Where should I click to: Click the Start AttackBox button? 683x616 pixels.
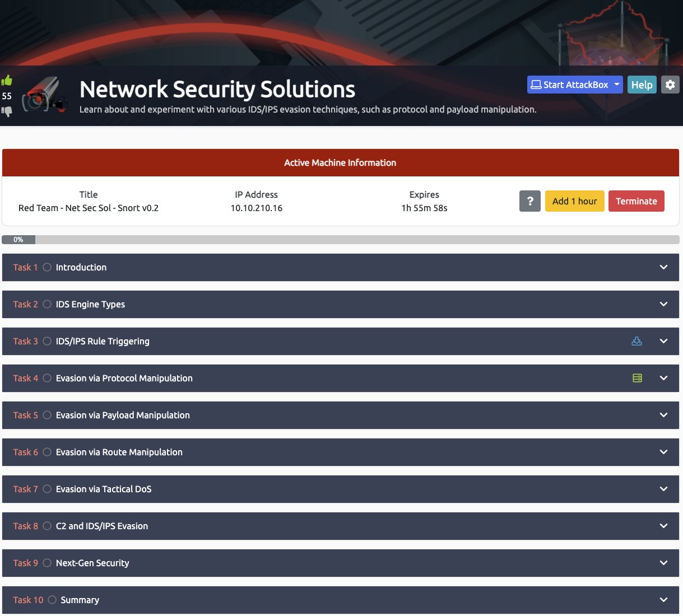coord(572,85)
